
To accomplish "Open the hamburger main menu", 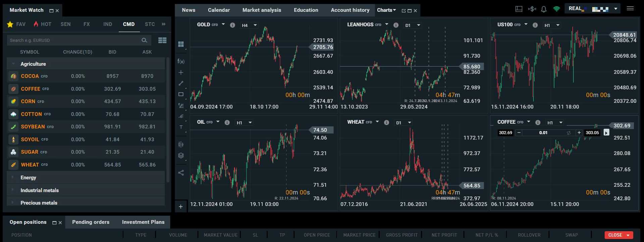I will (630, 8).
